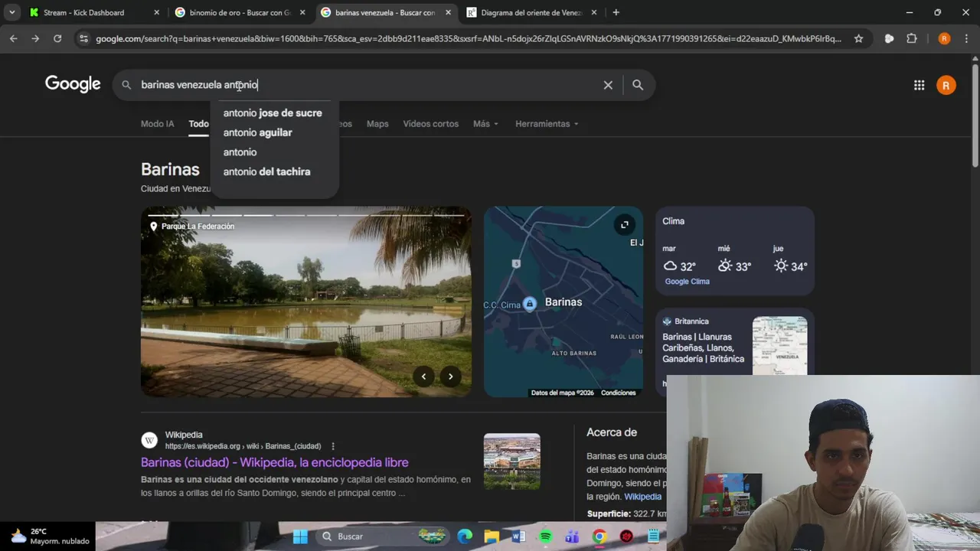This screenshot has width=980, height=551.
Task: Select the Todo search tab
Action: tap(198, 124)
